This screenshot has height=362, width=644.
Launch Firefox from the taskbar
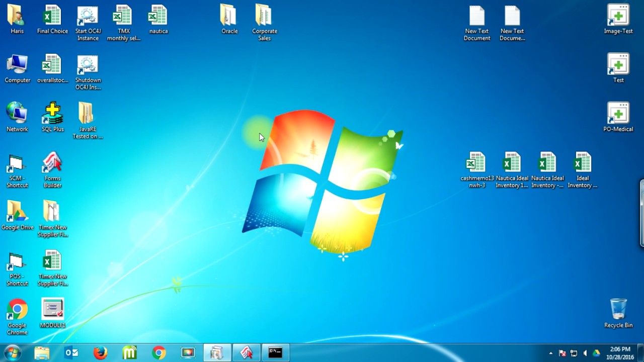(101, 353)
